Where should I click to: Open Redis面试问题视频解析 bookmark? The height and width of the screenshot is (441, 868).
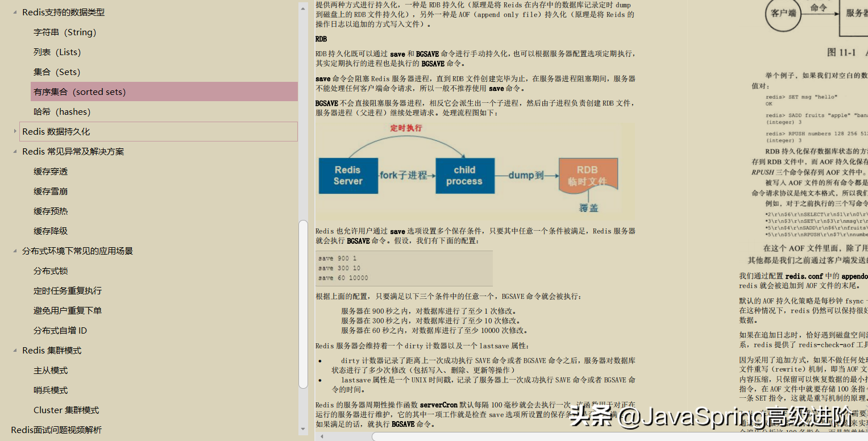tap(57, 430)
